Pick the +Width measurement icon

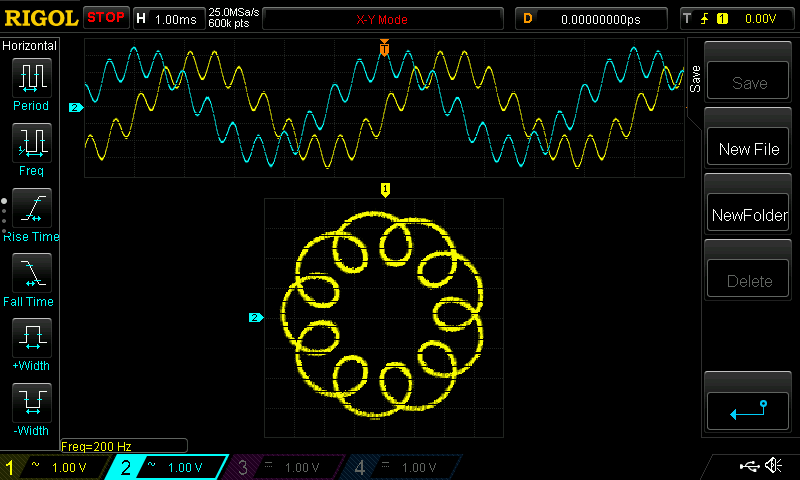[x=31, y=338]
